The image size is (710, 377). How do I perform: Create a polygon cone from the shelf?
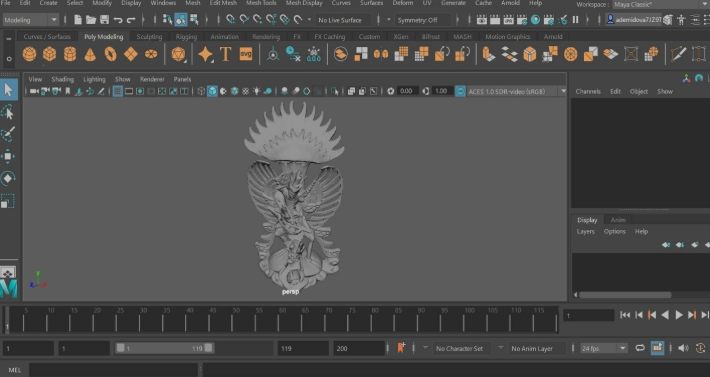coord(90,54)
